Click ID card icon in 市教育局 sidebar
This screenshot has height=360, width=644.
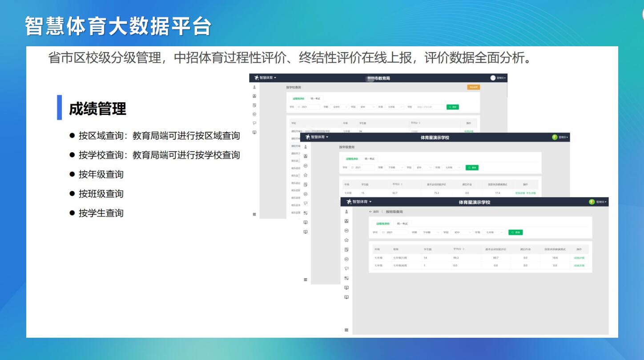point(254,96)
